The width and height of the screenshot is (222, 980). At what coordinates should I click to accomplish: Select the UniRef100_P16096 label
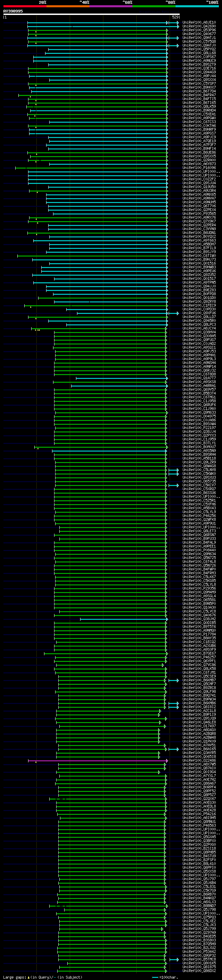[199, 168]
